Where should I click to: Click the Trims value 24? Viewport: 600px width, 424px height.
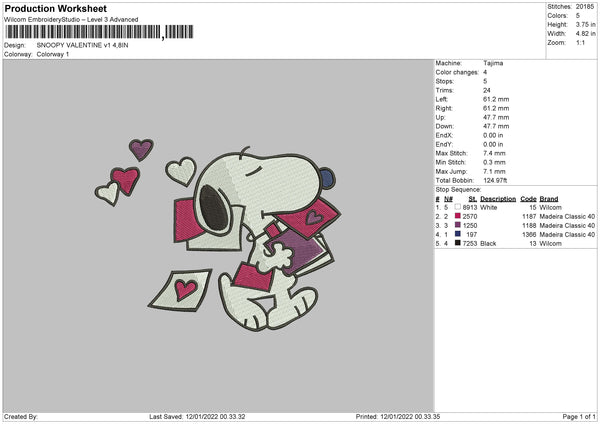click(x=486, y=90)
